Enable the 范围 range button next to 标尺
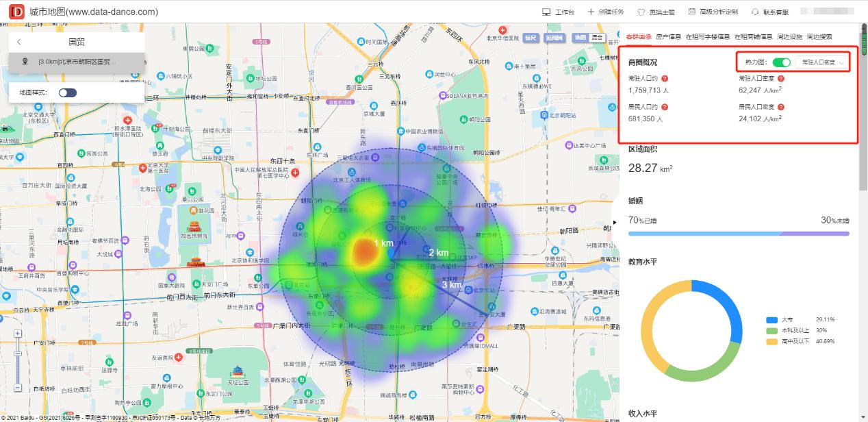The width and height of the screenshot is (868, 422). pos(554,38)
